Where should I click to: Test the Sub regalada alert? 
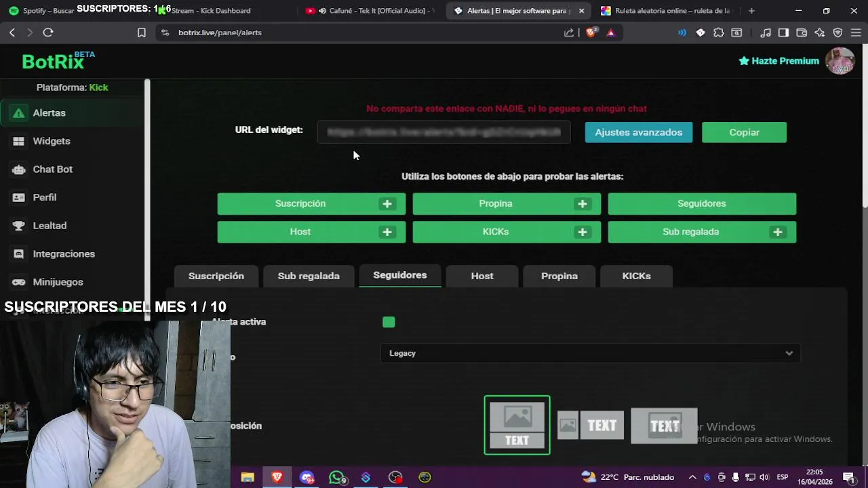(690, 232)
